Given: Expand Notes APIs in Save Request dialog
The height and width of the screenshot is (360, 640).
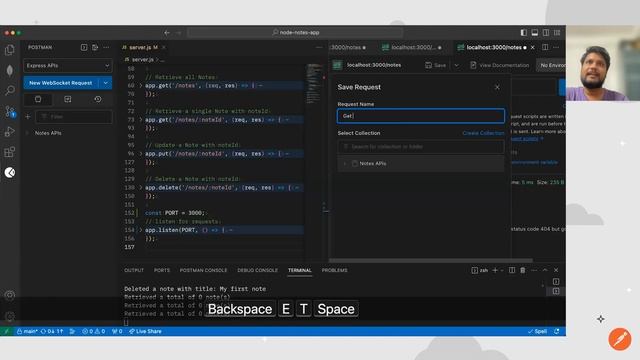Looking at the screenshot, I should tap(345, 163).
